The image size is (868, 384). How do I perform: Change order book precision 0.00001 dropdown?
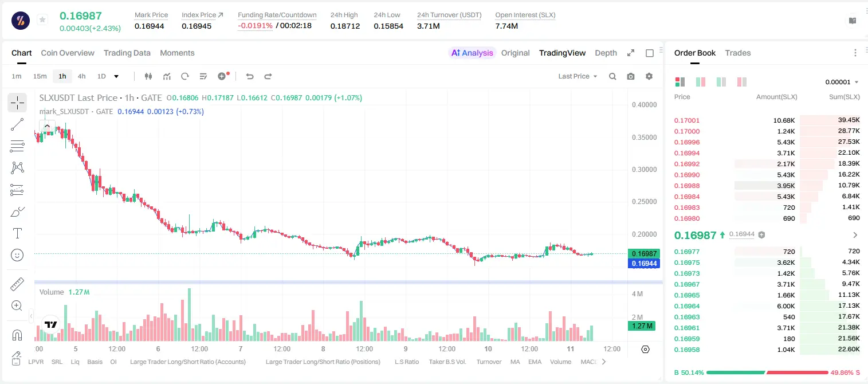(x=842, y=82)
